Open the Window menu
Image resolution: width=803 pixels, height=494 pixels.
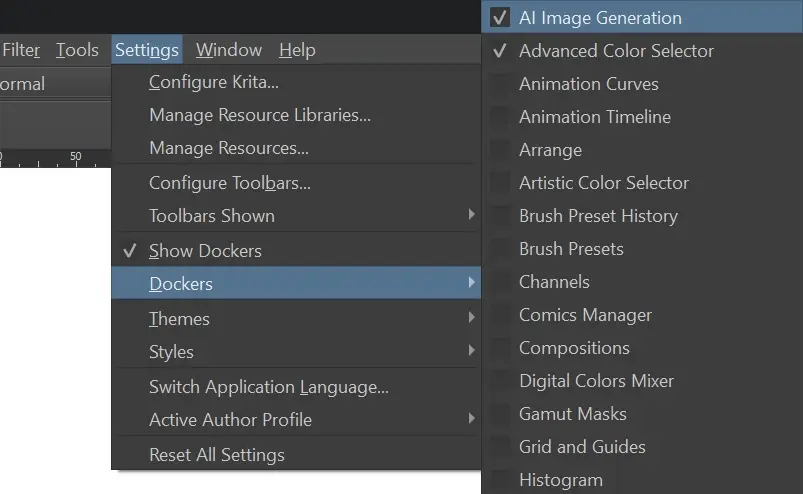pyautogui.click(x=228, y=50)
